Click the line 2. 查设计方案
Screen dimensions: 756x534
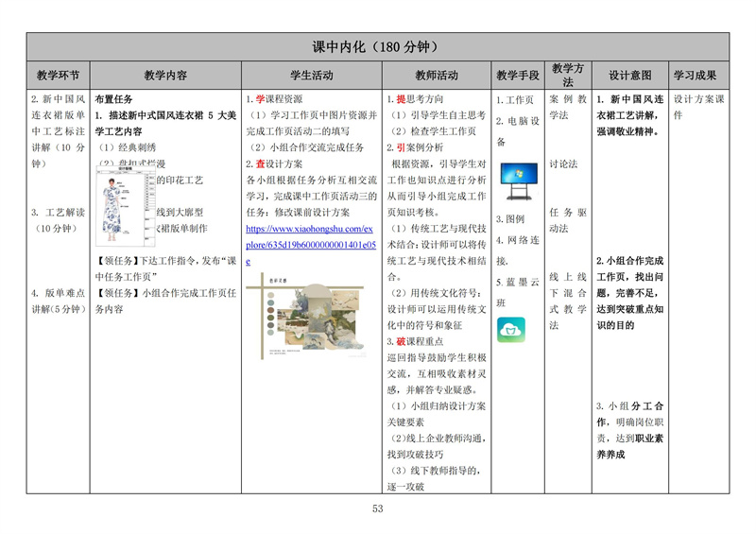click(274, 164)
